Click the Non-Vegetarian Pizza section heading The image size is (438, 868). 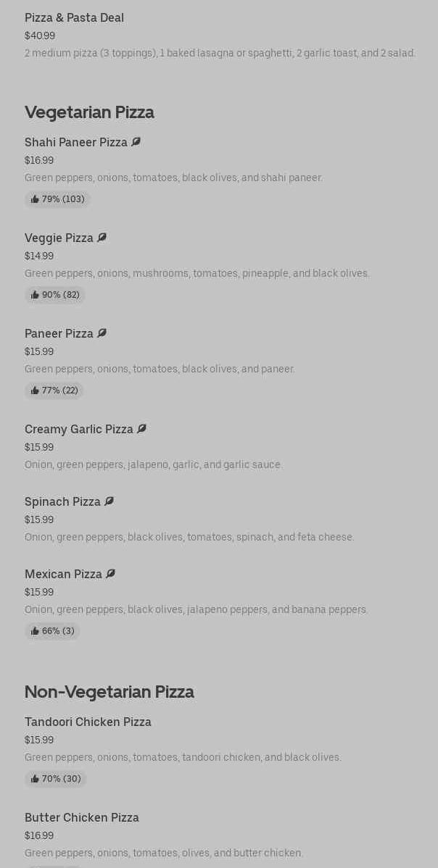point(109,692)
